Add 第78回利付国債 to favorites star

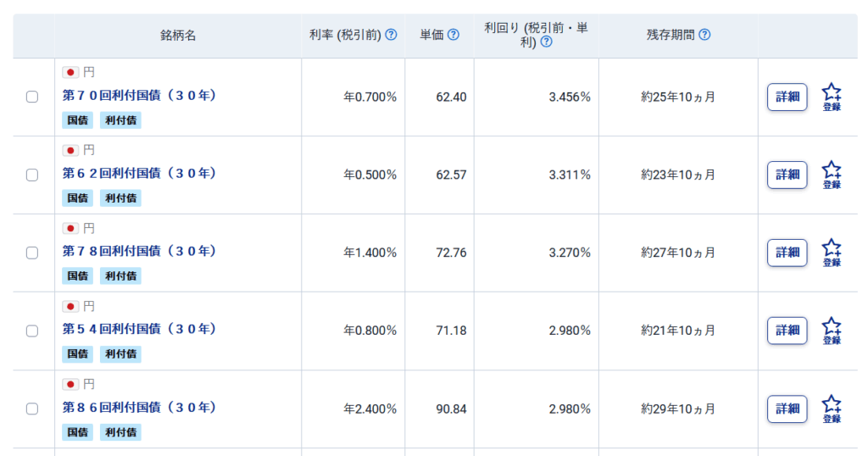832,253
